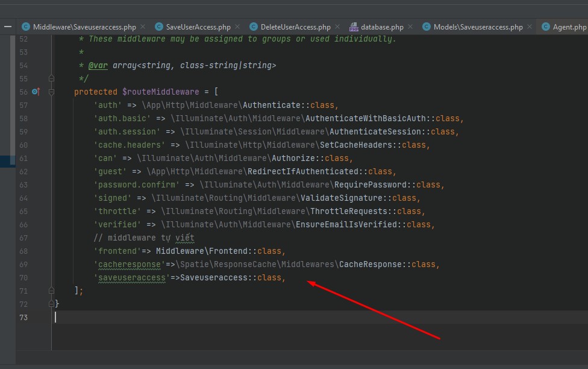The width and height of the screenshot is (588, 369).
Task: Click the class icon on DeleteUserAccess.php tab
Action: tap(254, 27)
